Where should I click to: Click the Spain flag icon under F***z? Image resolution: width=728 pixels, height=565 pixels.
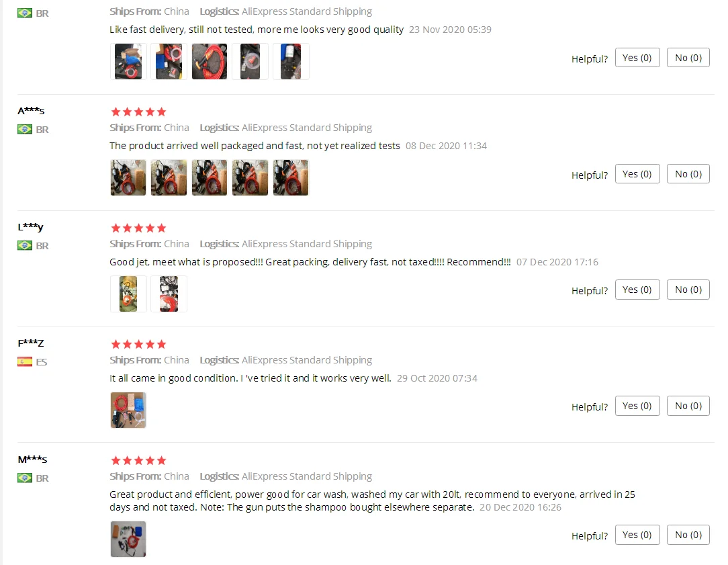point(25,361)
